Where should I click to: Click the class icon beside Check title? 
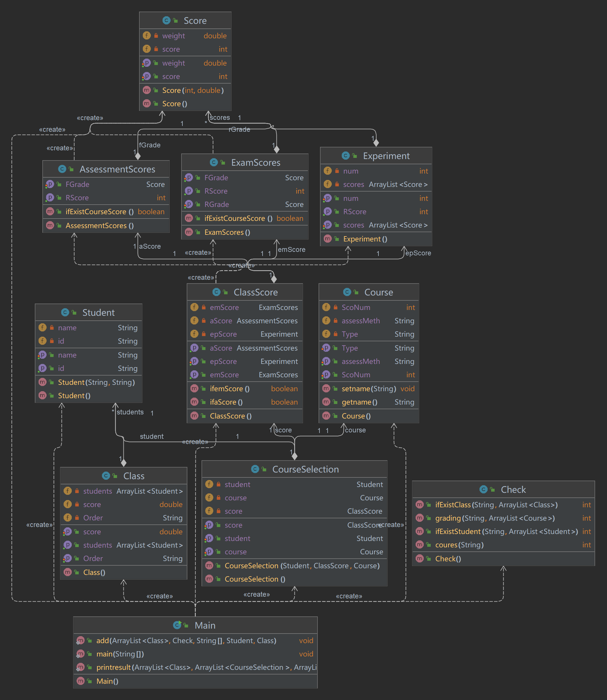[x=483, y=489]
